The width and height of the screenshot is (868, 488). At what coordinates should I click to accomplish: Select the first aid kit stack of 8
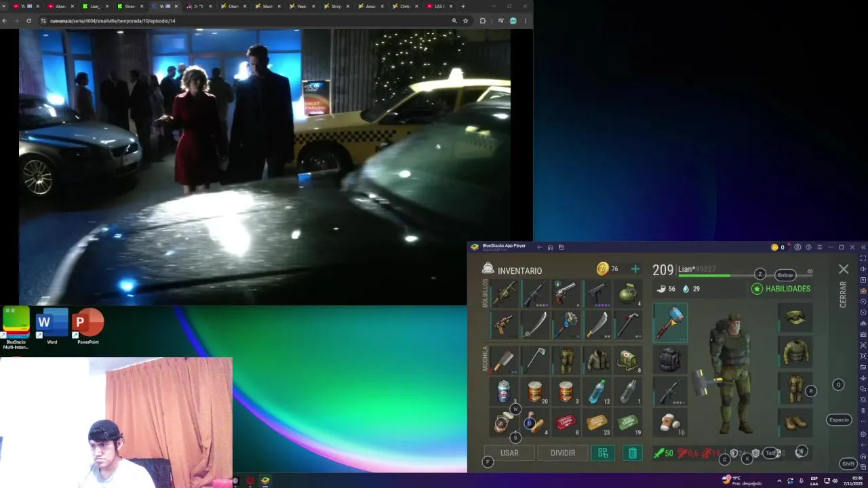(629, 361)
